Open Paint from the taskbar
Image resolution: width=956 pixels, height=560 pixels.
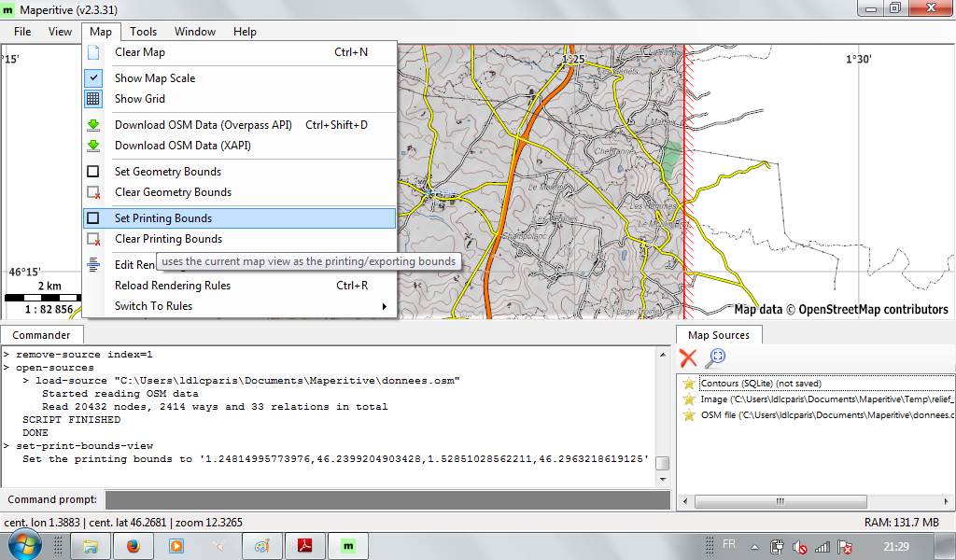[x=262, y=546]
